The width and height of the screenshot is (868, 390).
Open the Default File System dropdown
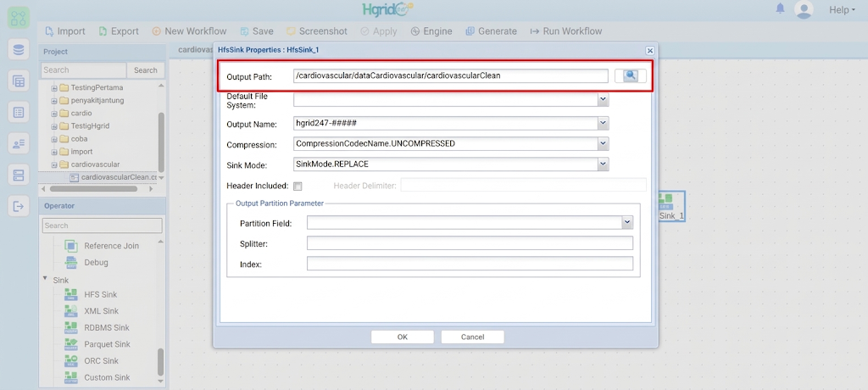603,99
